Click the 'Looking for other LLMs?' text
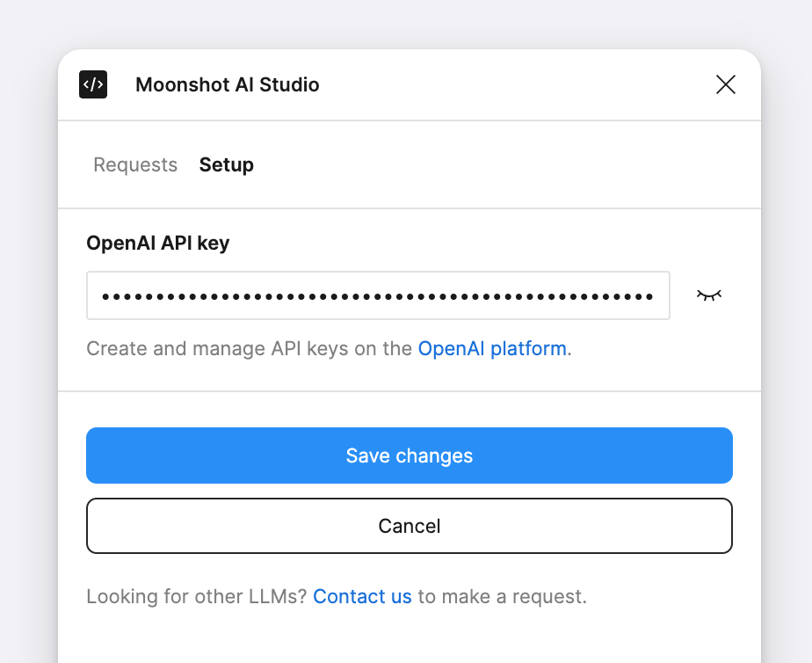812x663 pixels. click(x=197, y=596)
